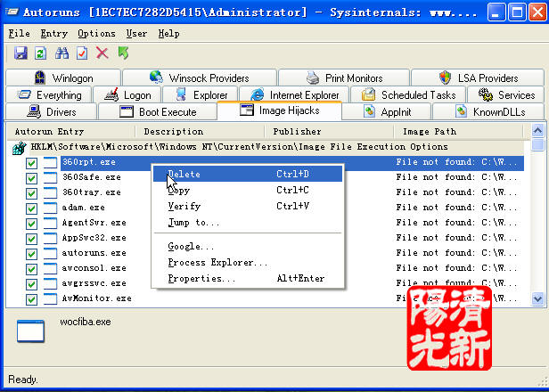Open the Options menu
Viewport: 549px width, 392px height.
coord(96,34)
